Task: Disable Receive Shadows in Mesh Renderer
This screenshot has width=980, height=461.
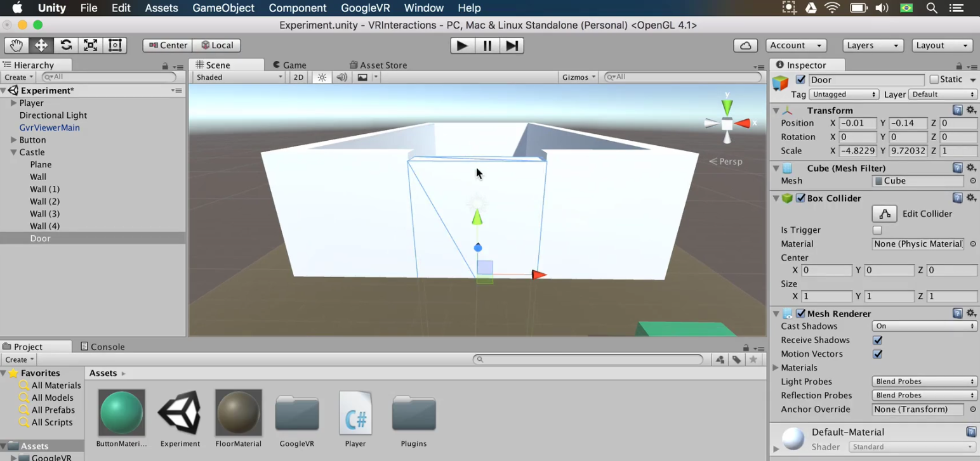Action: [877, 340]
